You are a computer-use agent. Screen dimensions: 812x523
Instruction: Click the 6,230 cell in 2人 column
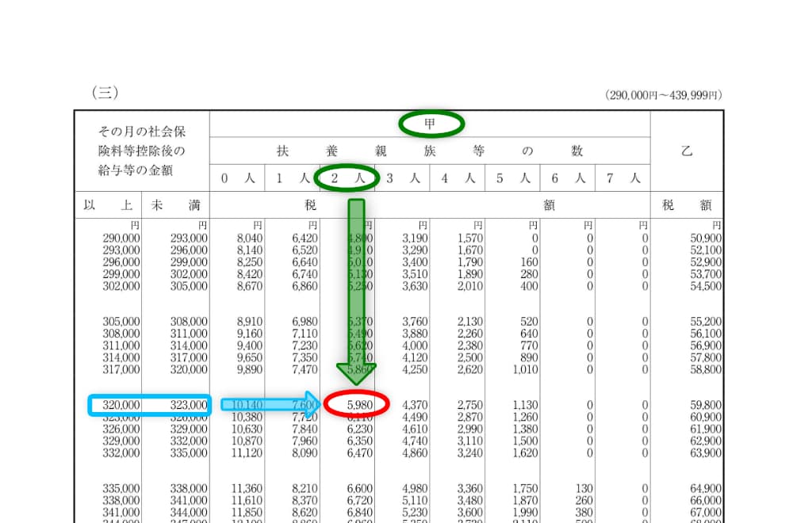[x=360, y=429]
